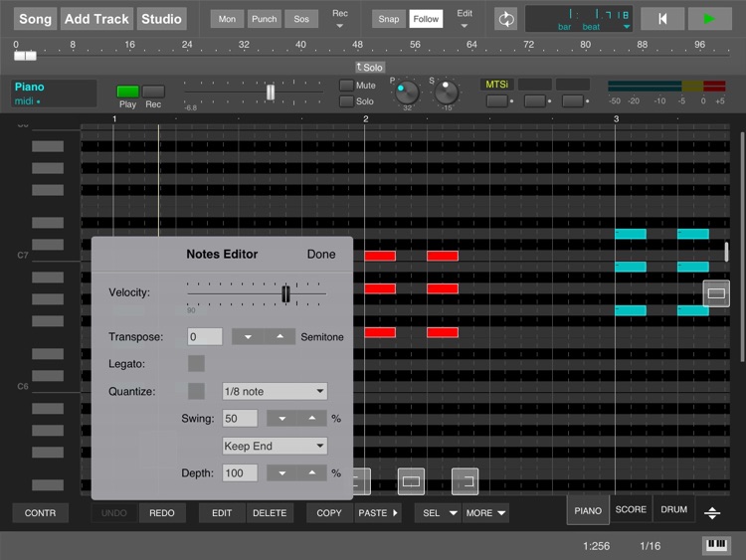The height and width of the screenshot is (560, 746).
Task: Click the REDO button
Action: [x=162, y=513]
